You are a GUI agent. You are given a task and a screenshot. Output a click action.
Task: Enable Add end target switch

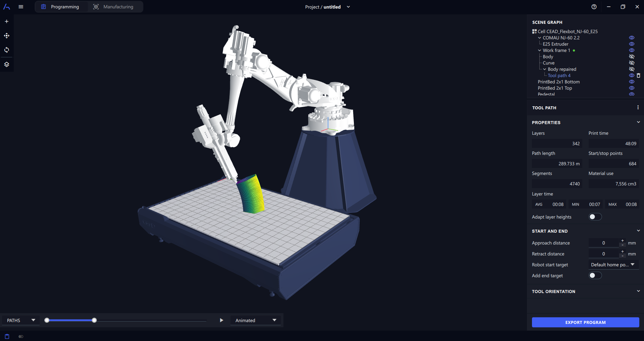tap(595, 276)
